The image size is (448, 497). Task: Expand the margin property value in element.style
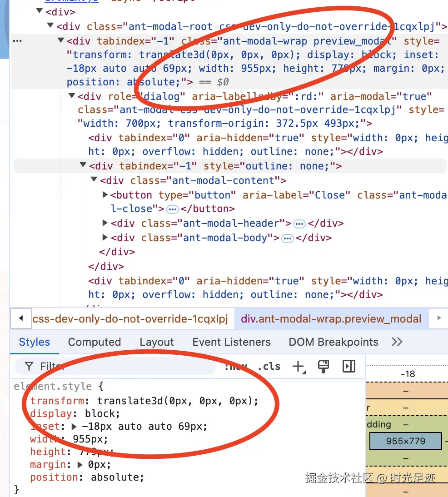pyautogui.click(x=81, y=464)
